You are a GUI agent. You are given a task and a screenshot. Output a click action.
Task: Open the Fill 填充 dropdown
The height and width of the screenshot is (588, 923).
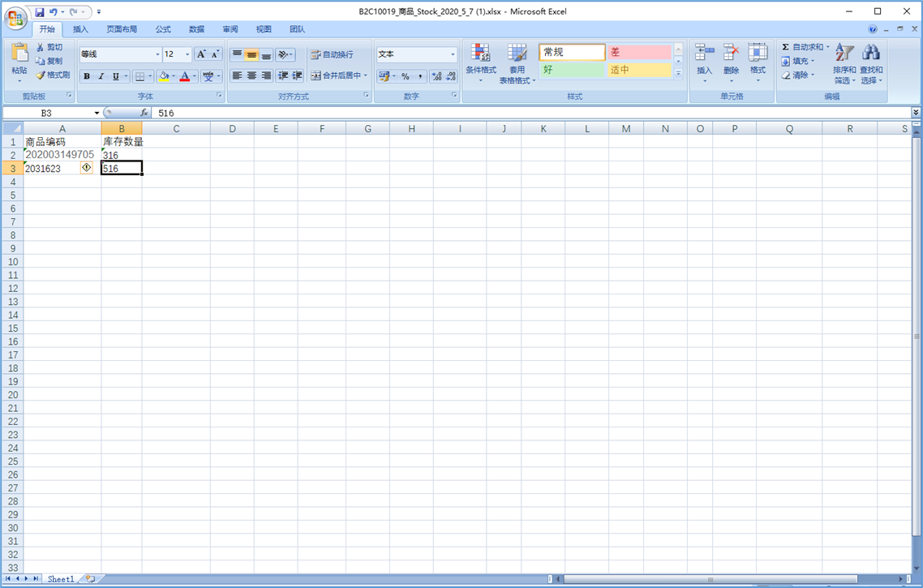(x=799, y=61)
